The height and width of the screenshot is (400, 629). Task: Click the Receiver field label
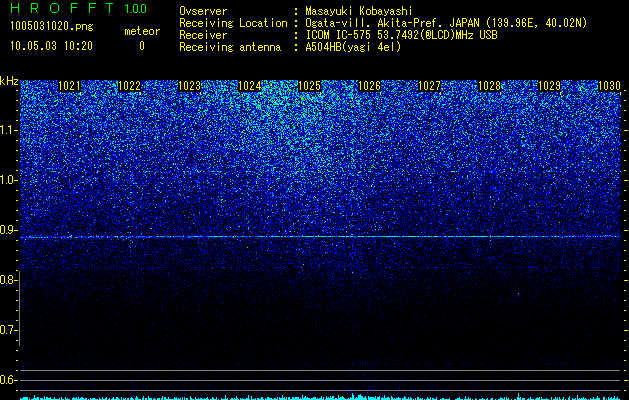pos(203,35)
